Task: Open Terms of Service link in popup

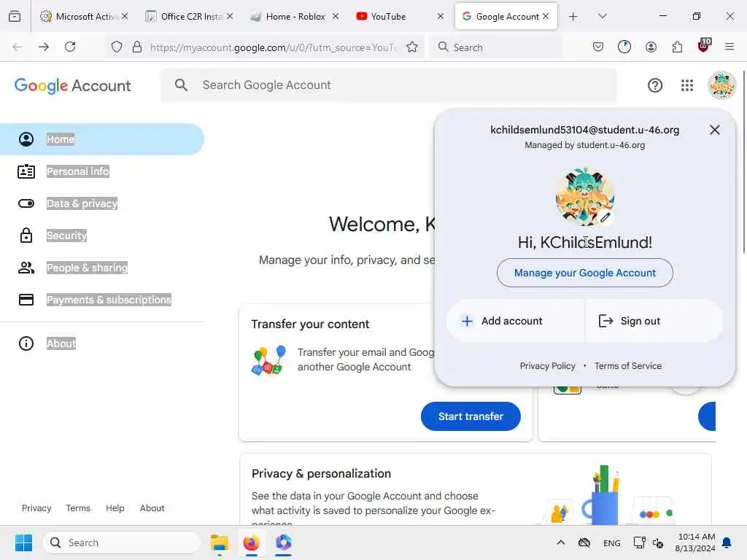Action: [x=628, y=366]
